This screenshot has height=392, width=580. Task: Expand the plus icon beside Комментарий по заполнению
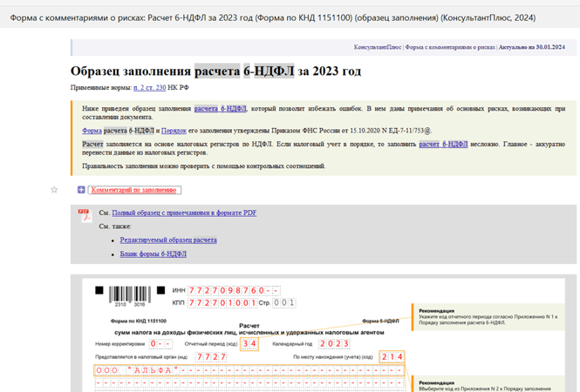coord(81,189)
